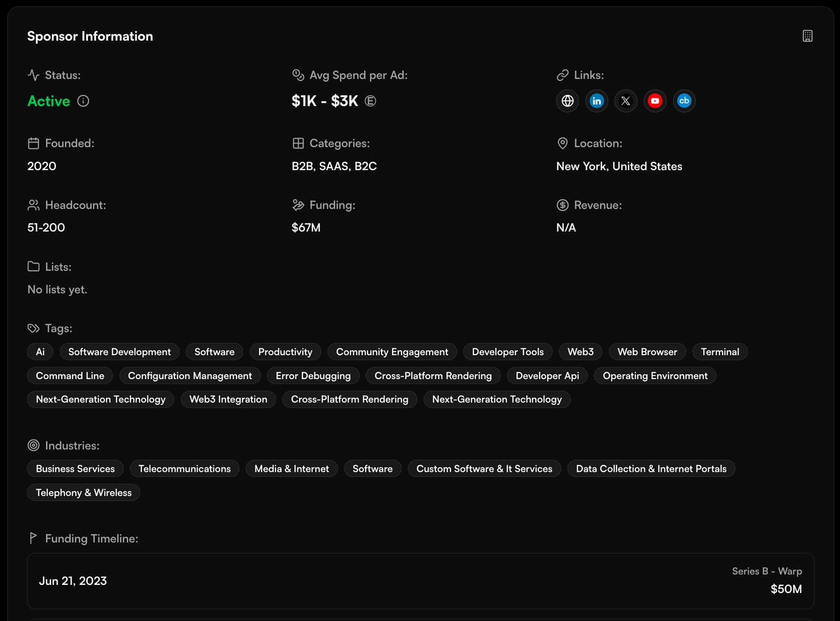Click the building icon in top-right corner
The image size is (840, 621).
807,36
